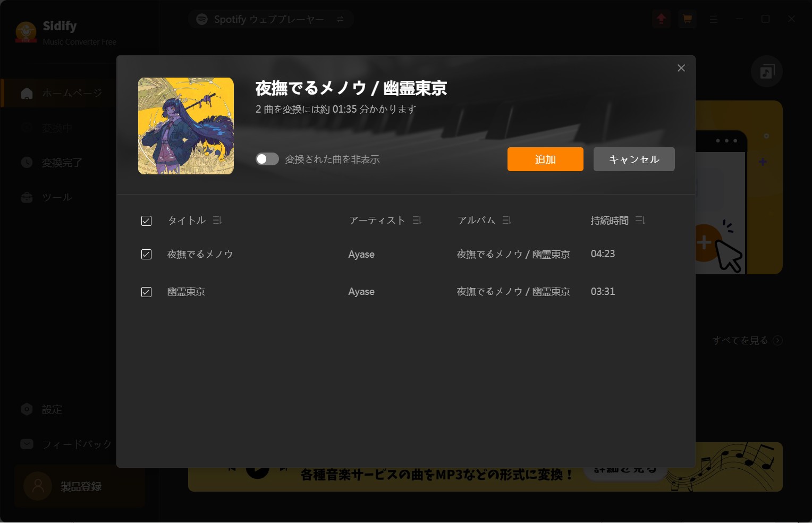Click the switch arrows icon beside Spotify ウェブプレーヤー

tap(340, 19)
